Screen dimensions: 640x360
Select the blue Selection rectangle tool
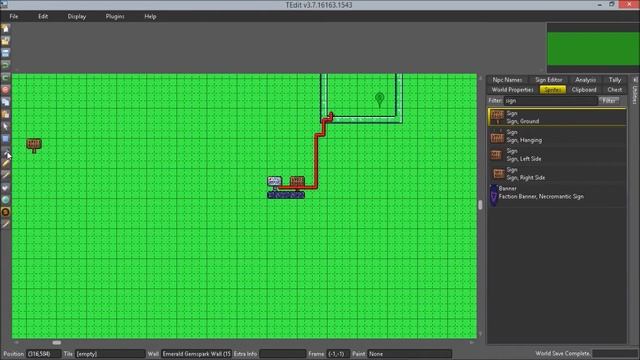[6, 139]
